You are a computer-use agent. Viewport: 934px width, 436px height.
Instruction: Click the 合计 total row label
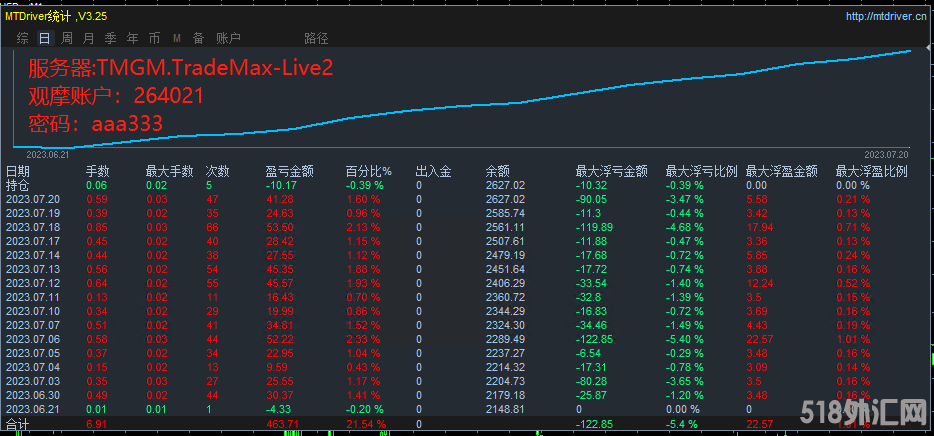tap(17, 425)
